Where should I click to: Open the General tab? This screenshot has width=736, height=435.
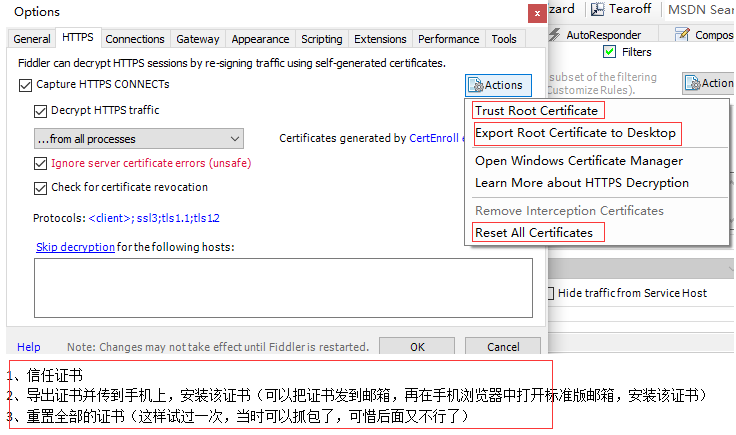(x=31, y=39)
